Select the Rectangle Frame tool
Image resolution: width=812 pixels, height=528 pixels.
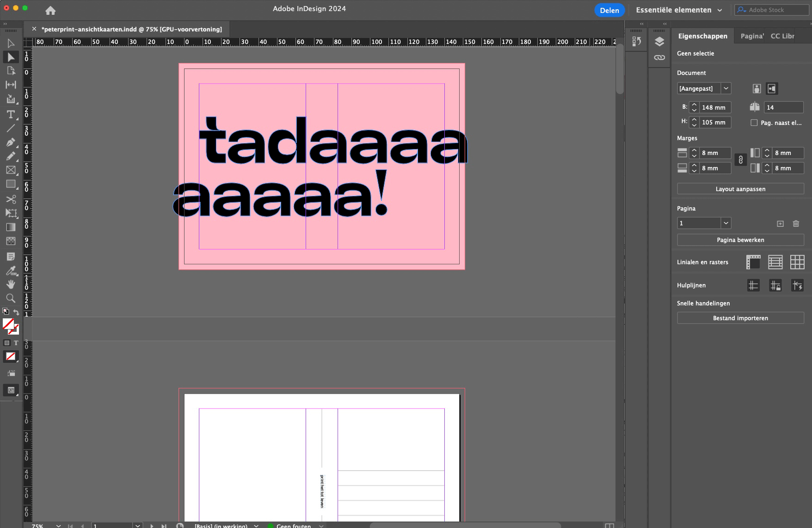click(10, 170)
